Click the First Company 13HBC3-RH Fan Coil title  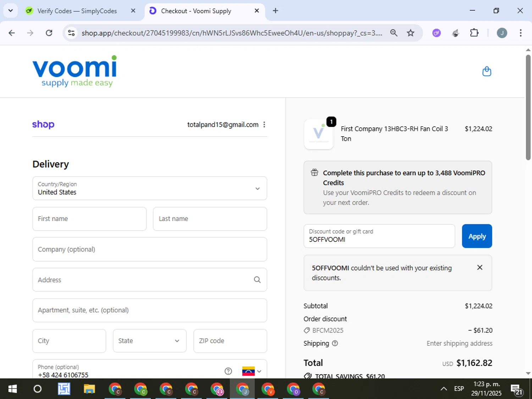pos(394,134)
